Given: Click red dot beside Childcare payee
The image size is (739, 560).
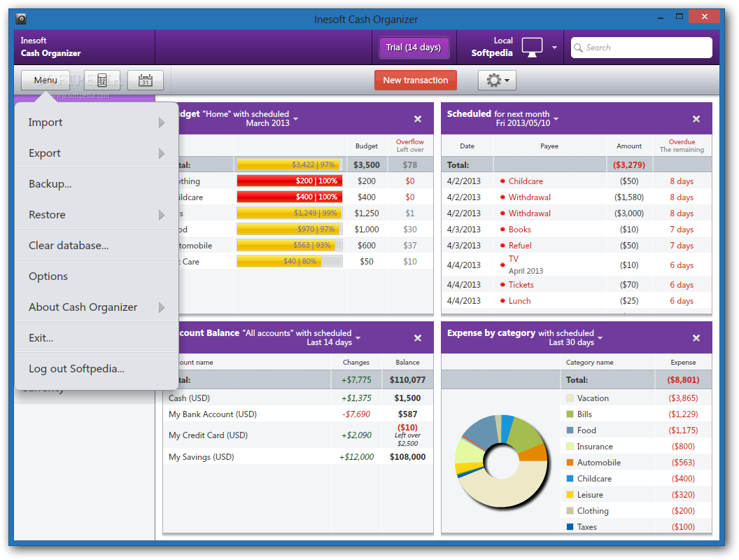Looking at the screenshot, I should (x=502, y=181).
